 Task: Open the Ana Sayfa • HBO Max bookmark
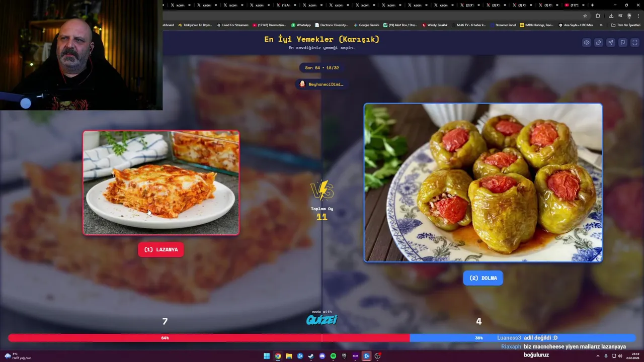(x=576, y=25)
